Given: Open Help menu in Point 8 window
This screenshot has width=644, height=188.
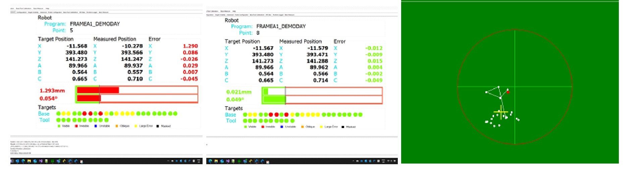Looking at the screenshot, I should coord(234,11).
